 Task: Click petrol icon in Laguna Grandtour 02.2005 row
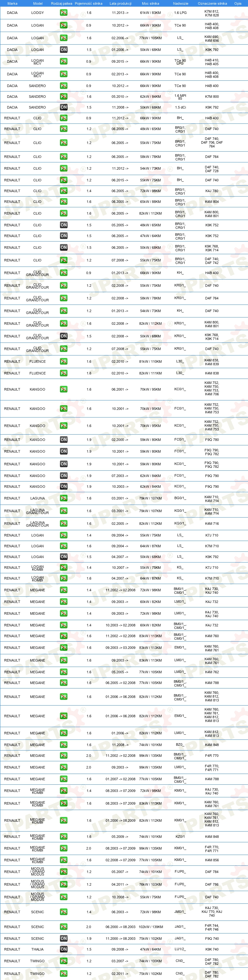click(64, 524)
